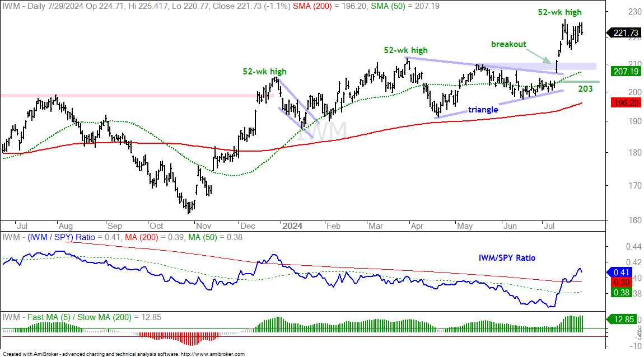This screenshot has width=644, height=357.
Task: Click the -10 histogram axis label
Action: (634, 346)
